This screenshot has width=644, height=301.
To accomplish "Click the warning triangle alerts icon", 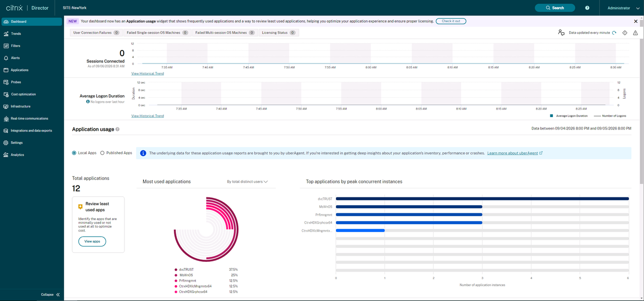I will click(636, 33).
